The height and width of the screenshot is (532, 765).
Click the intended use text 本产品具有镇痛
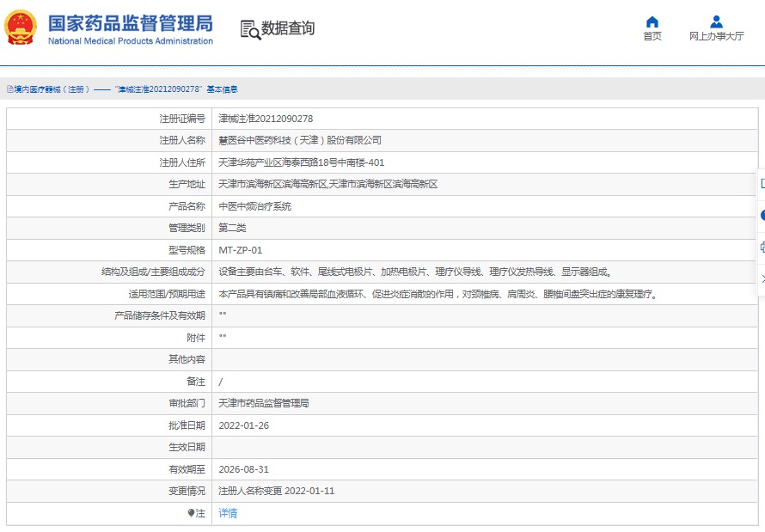438,294
